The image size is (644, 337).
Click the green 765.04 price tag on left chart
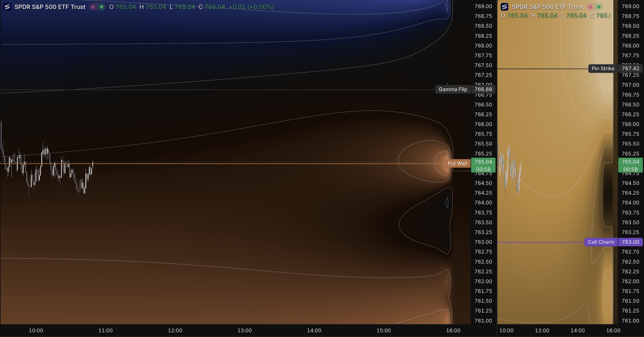(483, 165)
